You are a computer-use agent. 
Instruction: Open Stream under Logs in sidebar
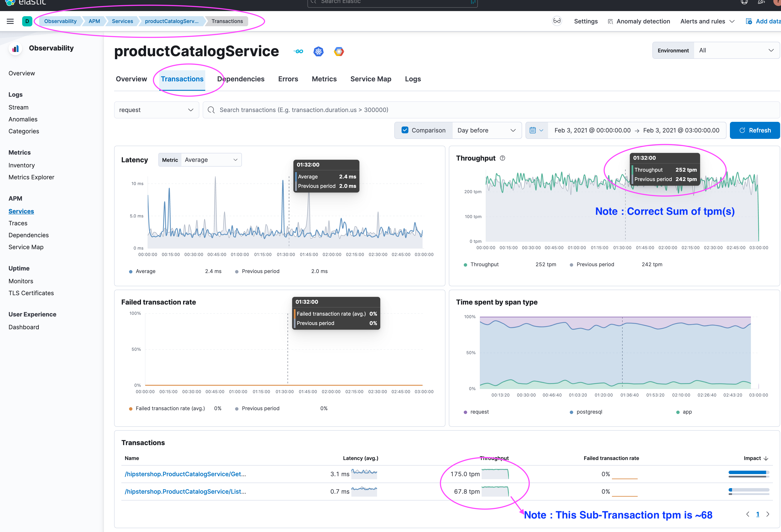tap(19, 107)
